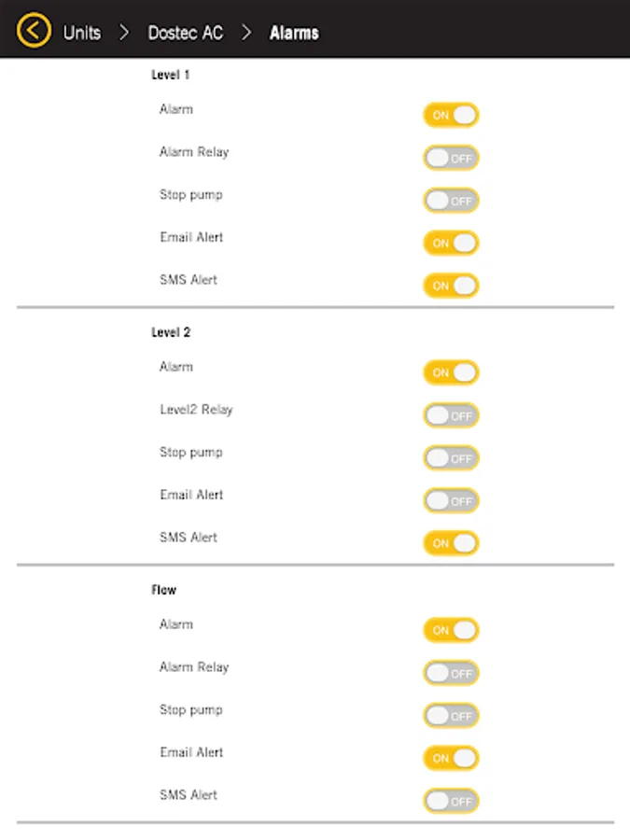Open Dostec AC breadcrumb
630x840 pixels.
186,33
